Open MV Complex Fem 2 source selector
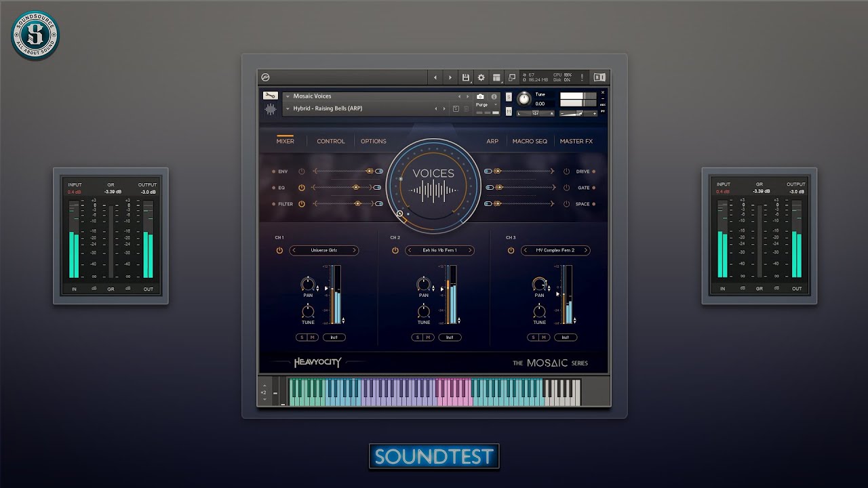 pyautogui.click(x=555, y=250)
